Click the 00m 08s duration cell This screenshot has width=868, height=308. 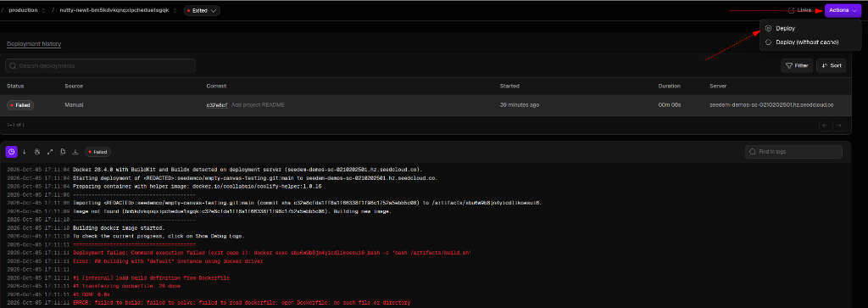[x=669, y=105]
